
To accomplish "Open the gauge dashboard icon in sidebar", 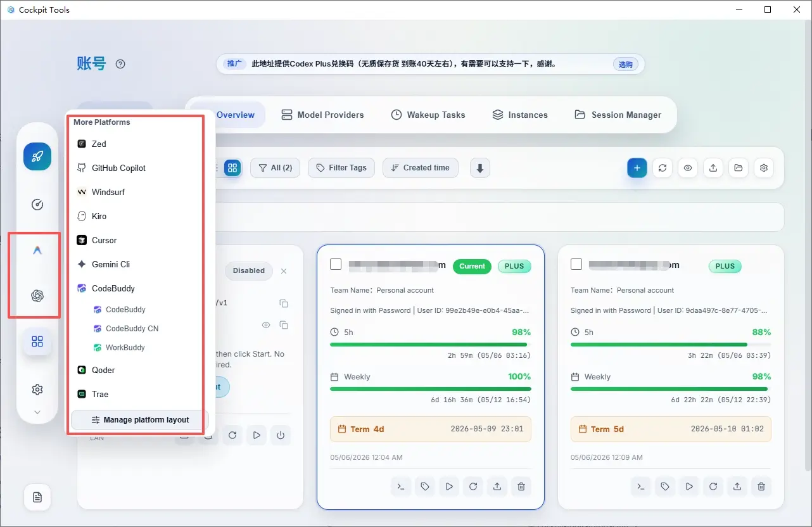I will [x=37, y=205].
